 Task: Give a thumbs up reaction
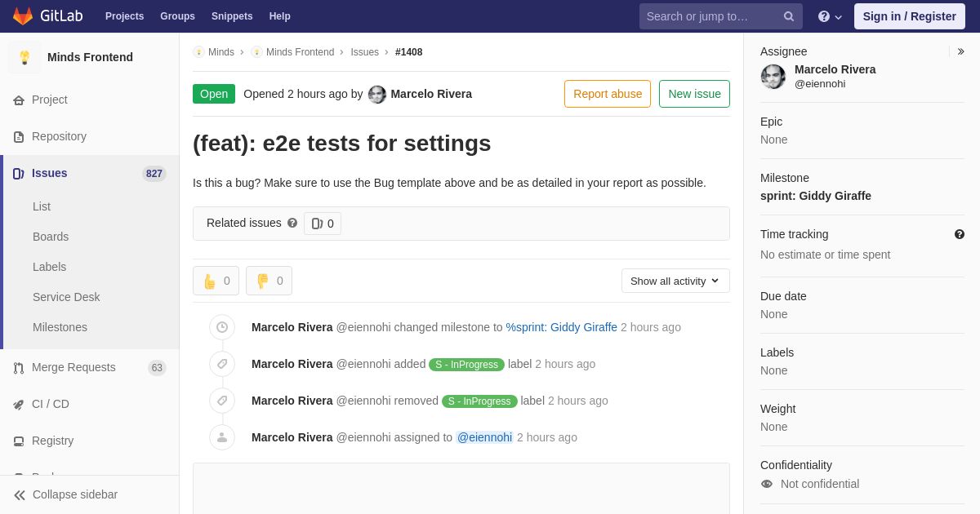click(x=216, y=281)
